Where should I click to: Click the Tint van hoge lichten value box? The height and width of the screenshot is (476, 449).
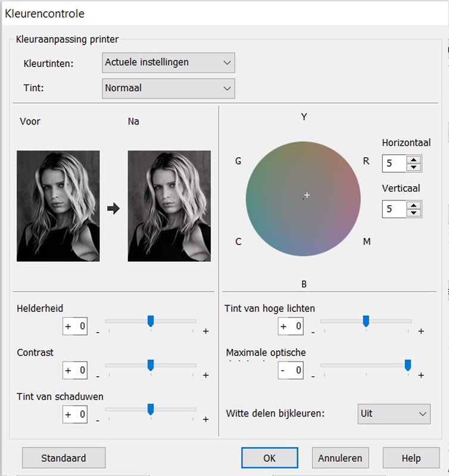[x=291, y=326]
